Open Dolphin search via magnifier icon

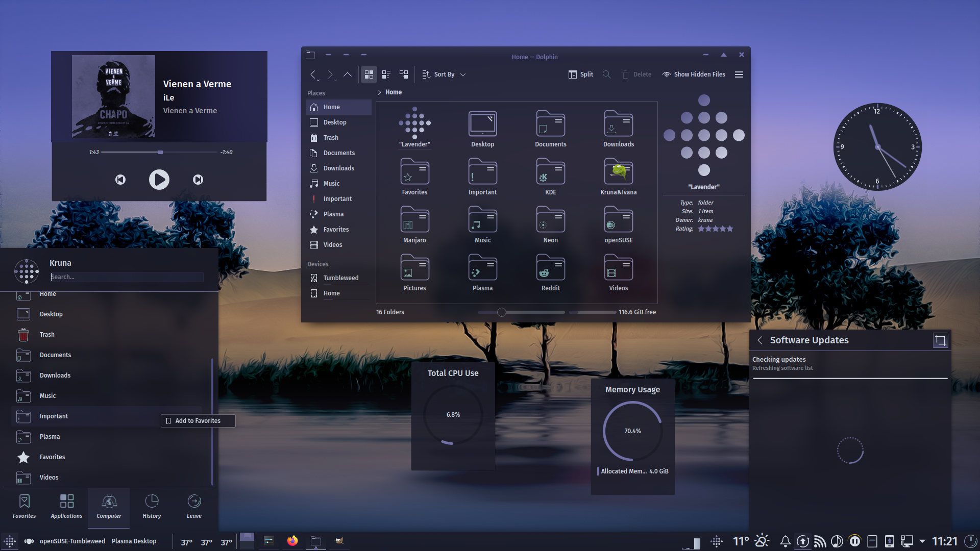click(606, 74)
